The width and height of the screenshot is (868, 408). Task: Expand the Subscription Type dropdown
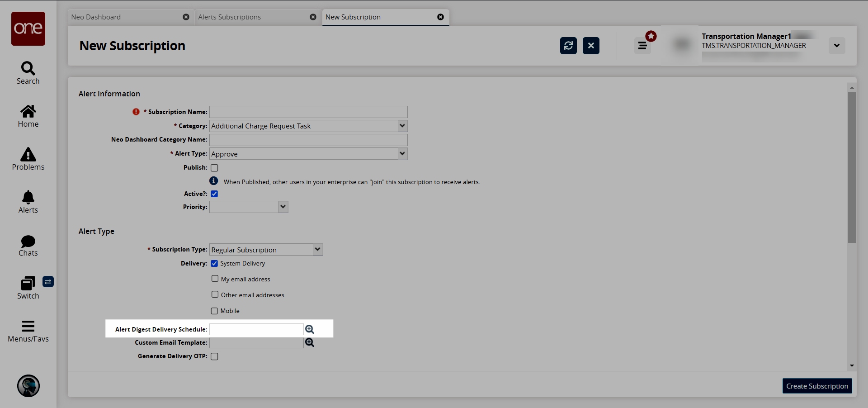(x=317, y=249)
